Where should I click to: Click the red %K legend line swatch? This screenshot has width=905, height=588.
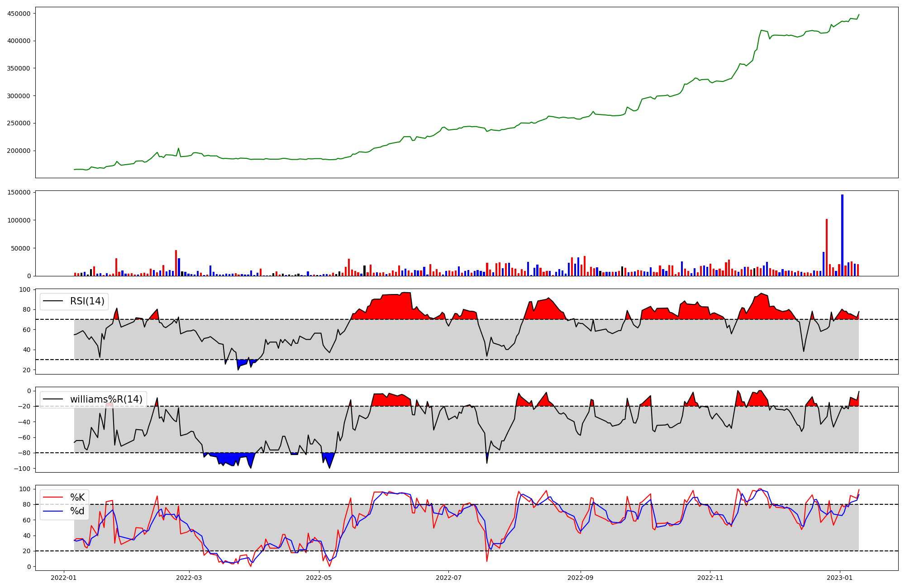53,498
